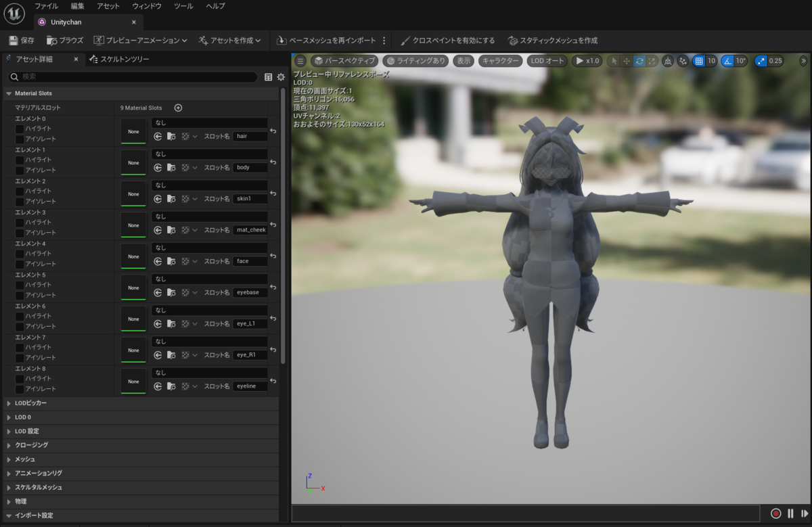Click Browse button in toolbar
The height and width of the screenshot is (527, 812).
pyautogui.click(x=65, y=41)
